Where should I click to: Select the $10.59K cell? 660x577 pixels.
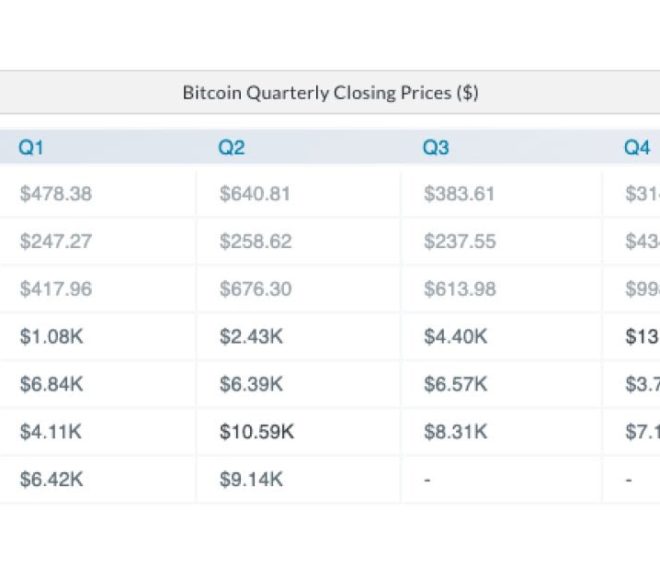257,431
